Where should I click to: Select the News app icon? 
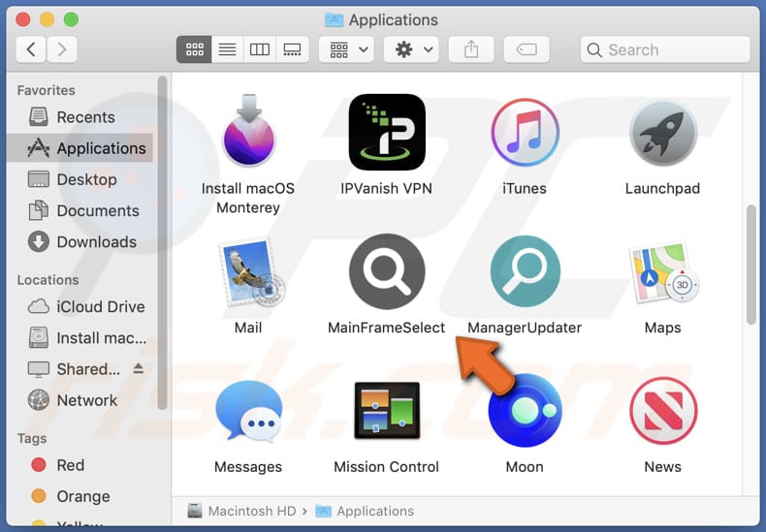pyautogui.click(x=663, y=411)
